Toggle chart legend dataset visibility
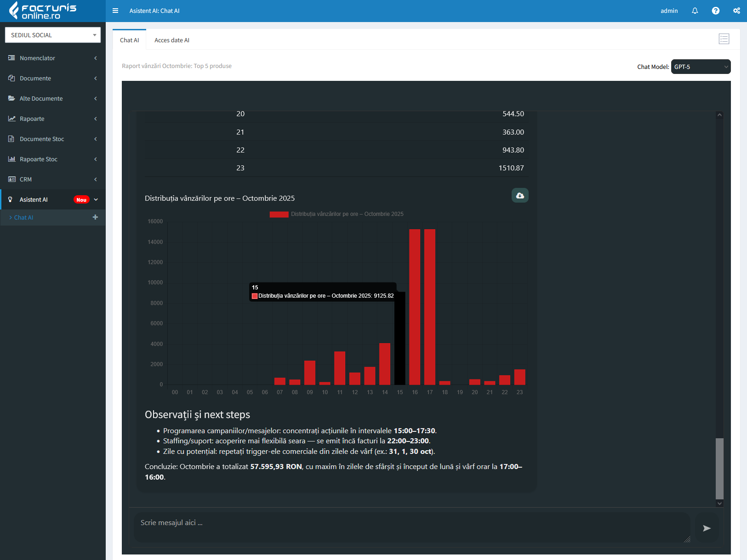 point(279,214)
